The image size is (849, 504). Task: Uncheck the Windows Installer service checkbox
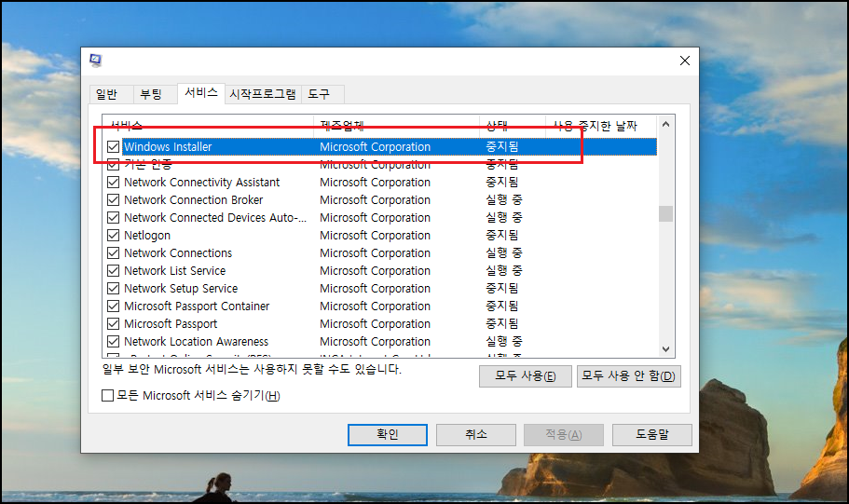point(113,146)
